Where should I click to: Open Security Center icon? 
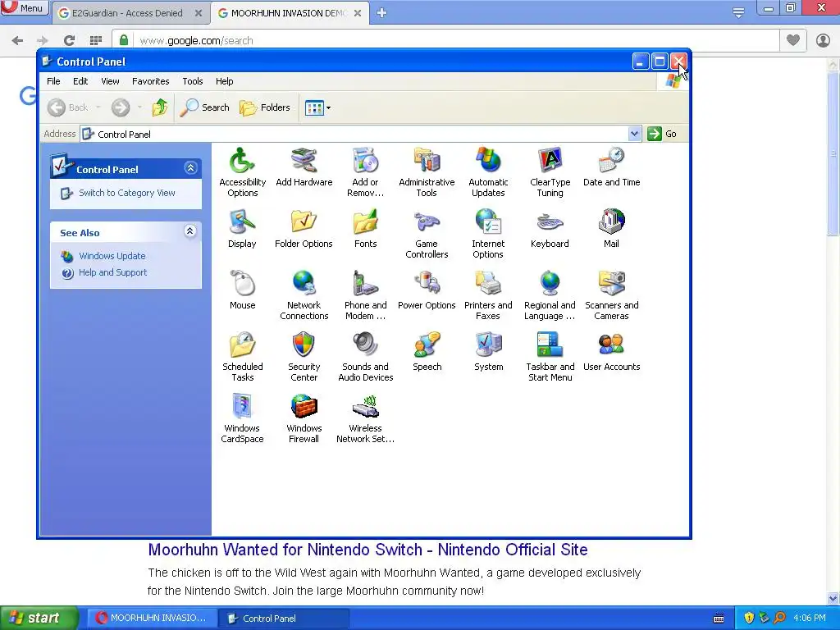(304, 357)
